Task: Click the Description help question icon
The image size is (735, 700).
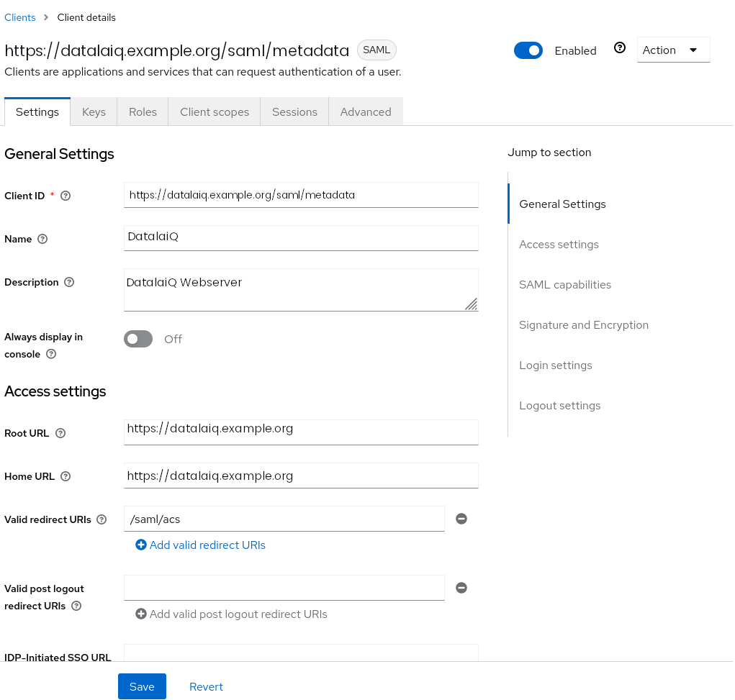Action: (x=69, y=282)
